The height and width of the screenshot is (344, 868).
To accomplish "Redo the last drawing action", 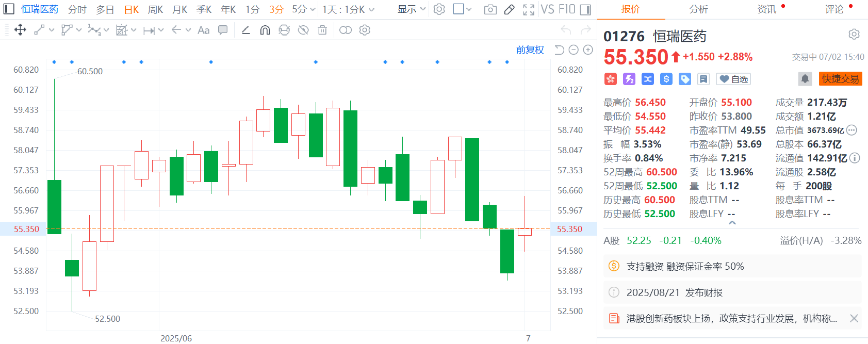I will coord(585,30).
